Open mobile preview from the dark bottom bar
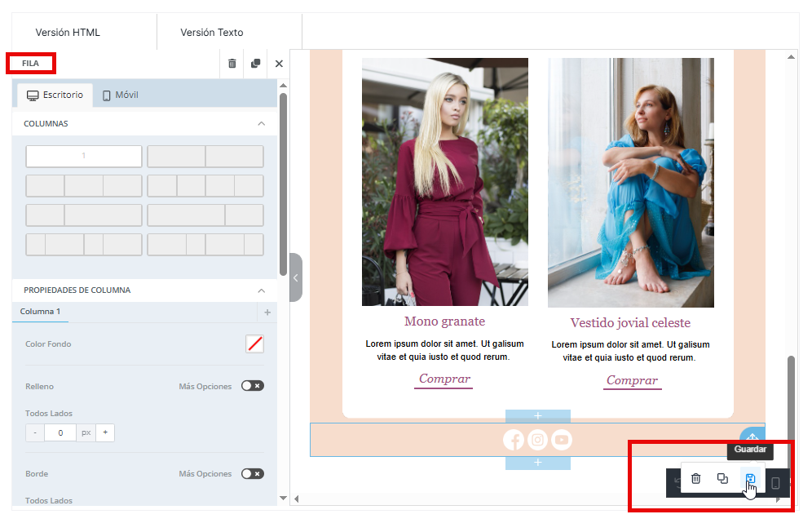 click(775, 483)
